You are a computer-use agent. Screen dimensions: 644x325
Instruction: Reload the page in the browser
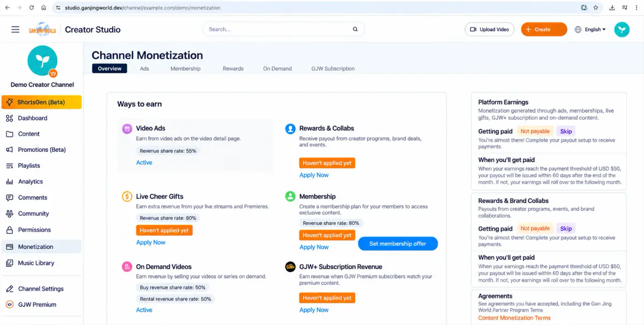(x=32, y=8)
